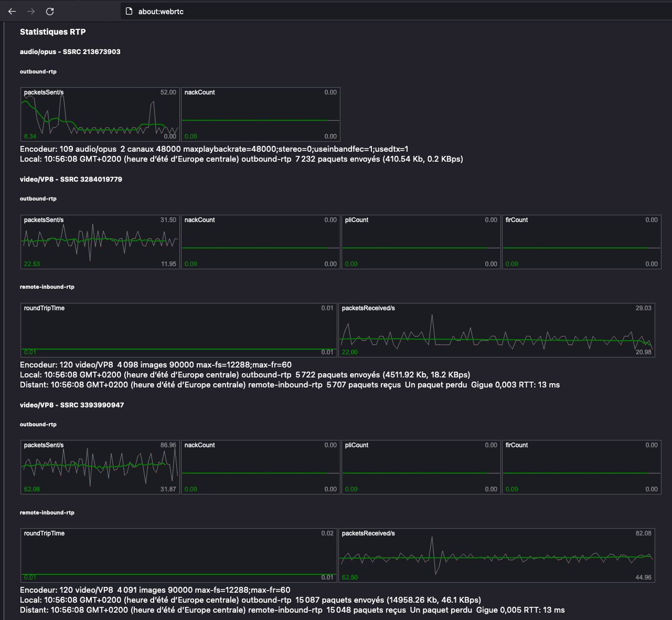Viewport: 672px width, 620px height.
Task: Click the forward navigation arrow
Action: click(x=30, y=10)
